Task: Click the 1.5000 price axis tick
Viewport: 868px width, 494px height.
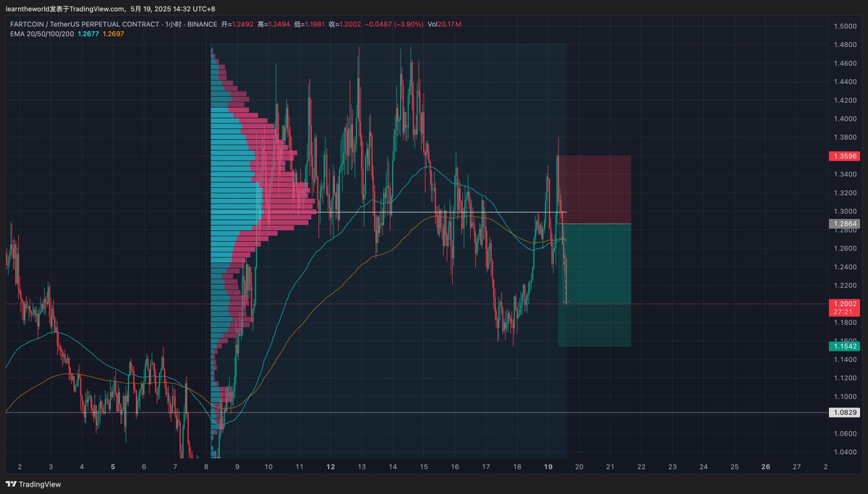Action: click(x=845, y=27)
